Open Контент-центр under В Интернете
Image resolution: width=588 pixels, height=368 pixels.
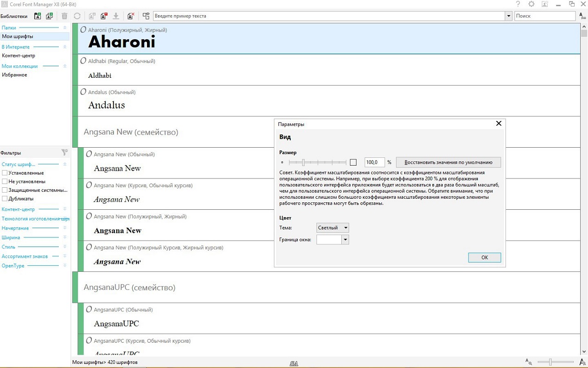click(18, 56)
